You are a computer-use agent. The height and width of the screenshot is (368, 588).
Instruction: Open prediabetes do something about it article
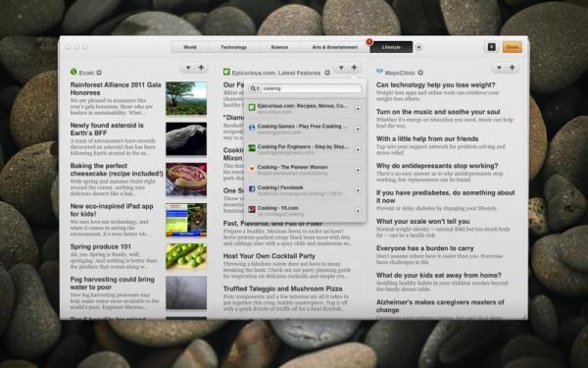pyautogui.click(x=446, y=196)
